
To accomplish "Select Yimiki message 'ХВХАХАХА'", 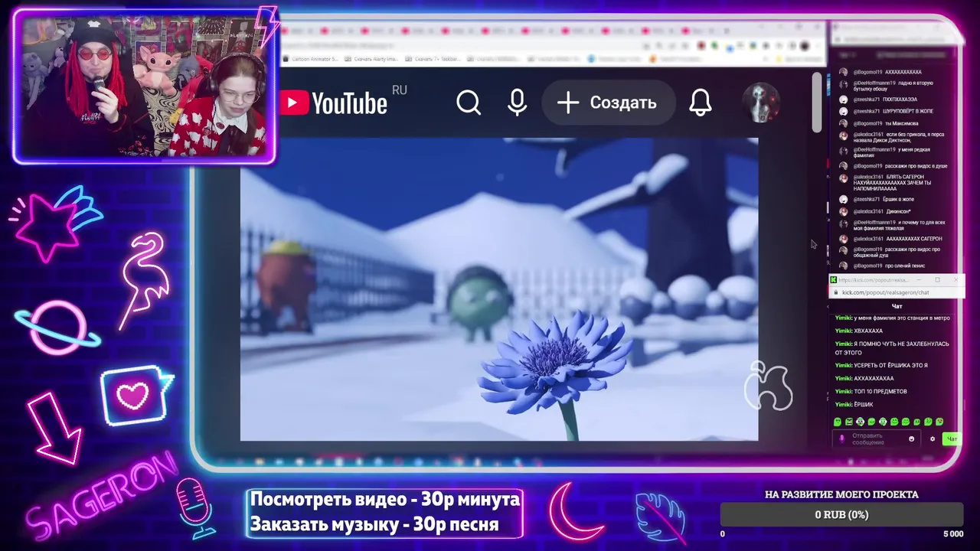I will (859, 331).
